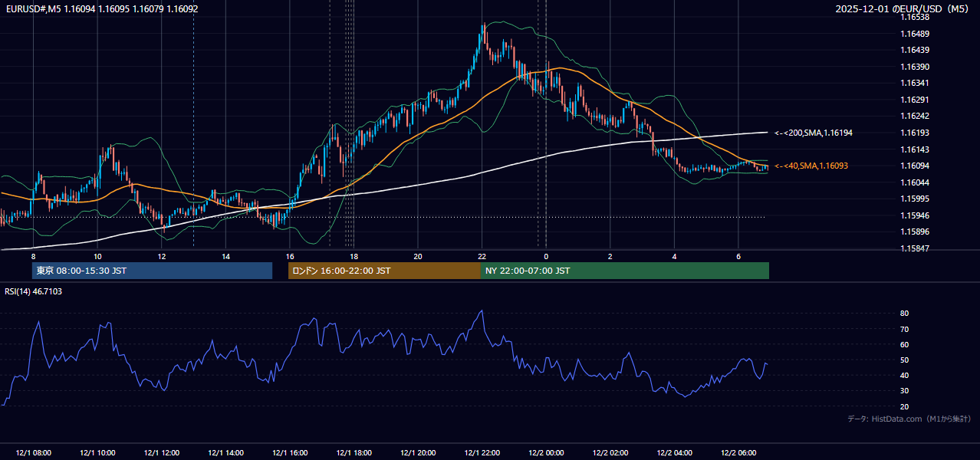This screenshot has height=460, width=980.
Task: Click the 12/2 02:00 time label
Action: pos(610,453)
